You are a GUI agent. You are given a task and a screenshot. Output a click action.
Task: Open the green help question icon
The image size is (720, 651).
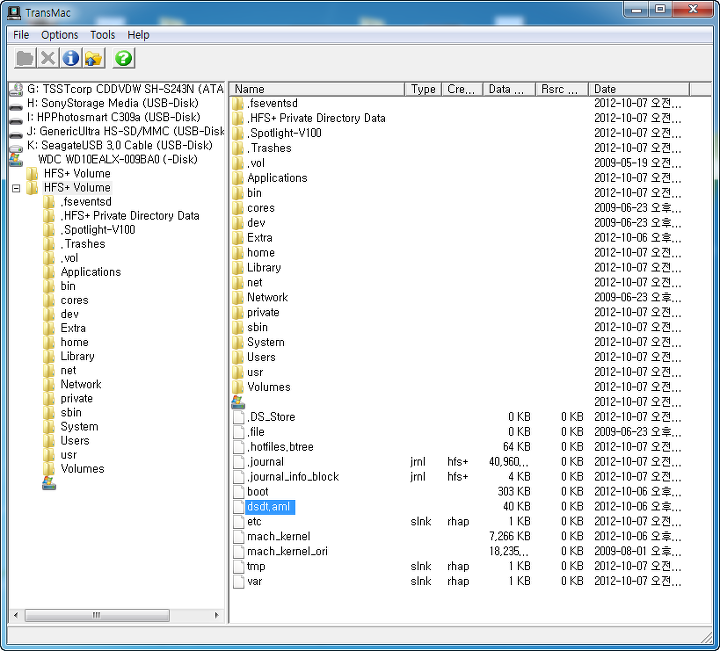click(x=124, y=58)
